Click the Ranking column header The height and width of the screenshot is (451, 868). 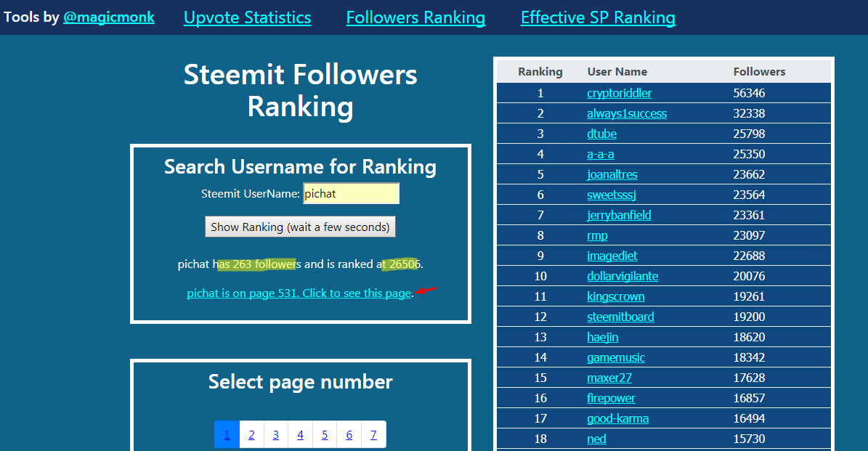(x=540, y=71)
